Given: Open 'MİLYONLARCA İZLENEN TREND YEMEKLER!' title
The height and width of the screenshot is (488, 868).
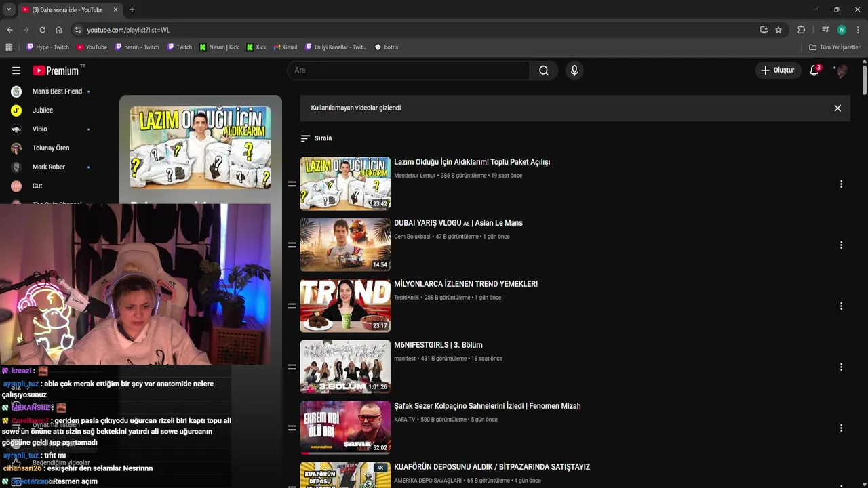Looking at the screenshot, I should [466, 284].
